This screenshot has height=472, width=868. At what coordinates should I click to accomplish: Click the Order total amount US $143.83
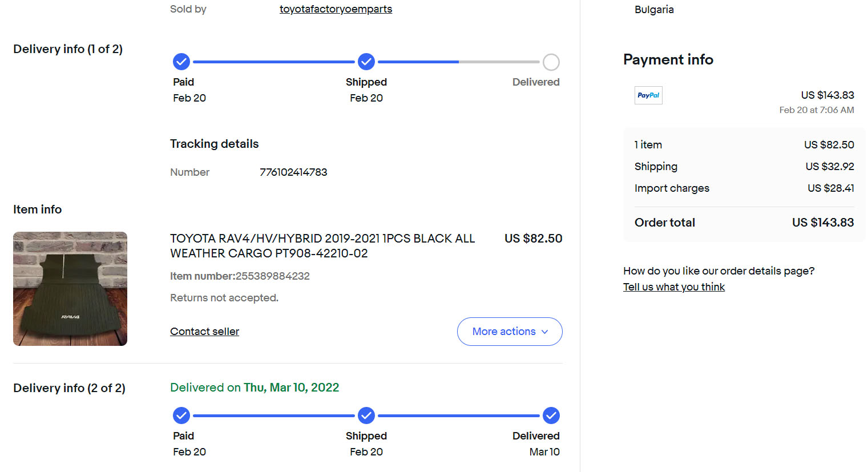coord(822,223)
